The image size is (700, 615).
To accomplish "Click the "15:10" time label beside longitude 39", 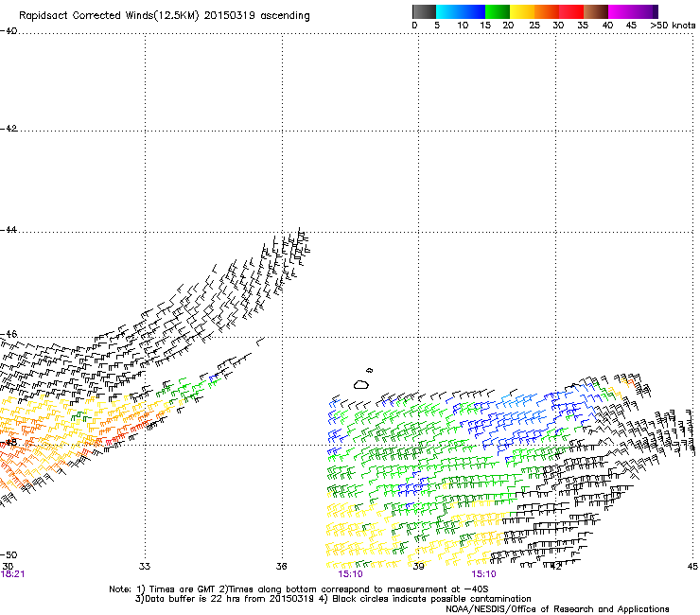I will [x=350, y=574].
